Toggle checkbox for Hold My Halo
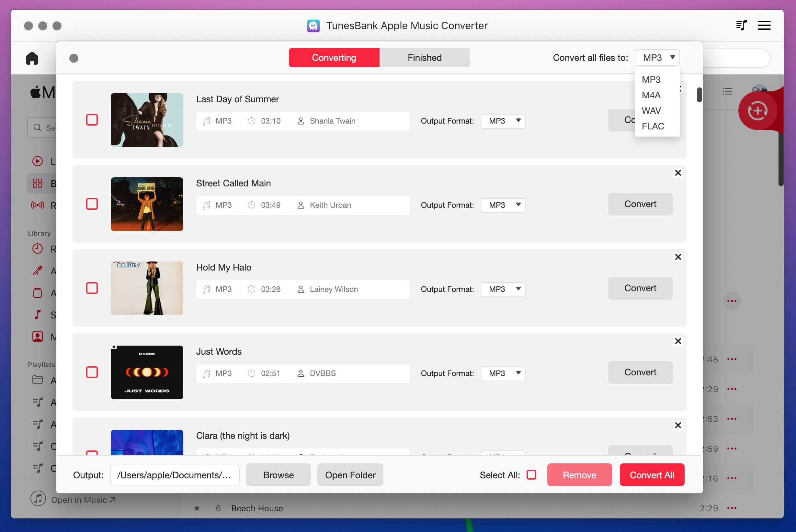The height and width of the screenshot is (532, 796). (x=92, y=288)
